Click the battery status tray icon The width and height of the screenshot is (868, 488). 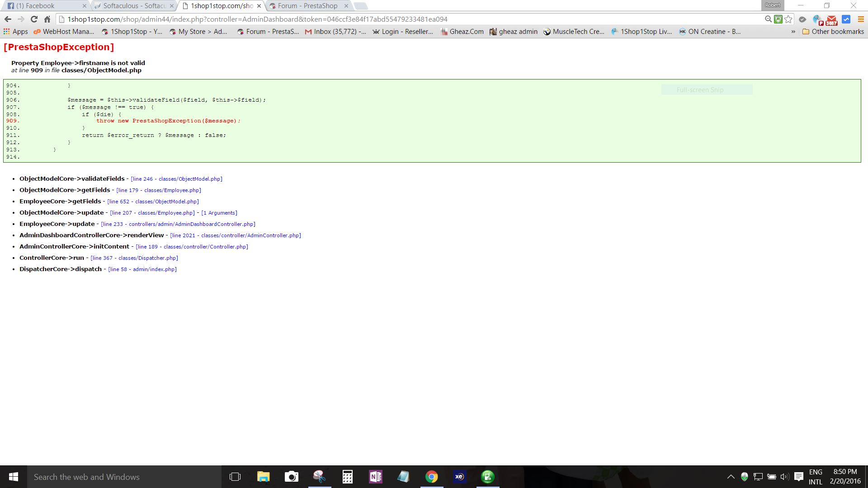772,477
